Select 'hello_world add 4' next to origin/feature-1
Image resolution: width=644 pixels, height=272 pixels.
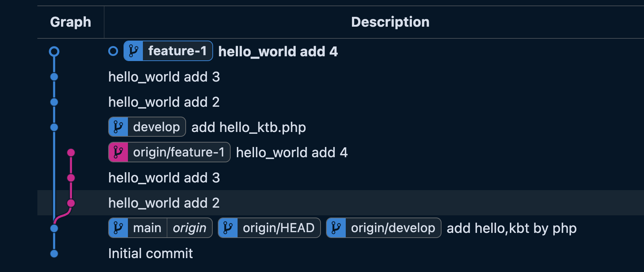tap(292, 152)
